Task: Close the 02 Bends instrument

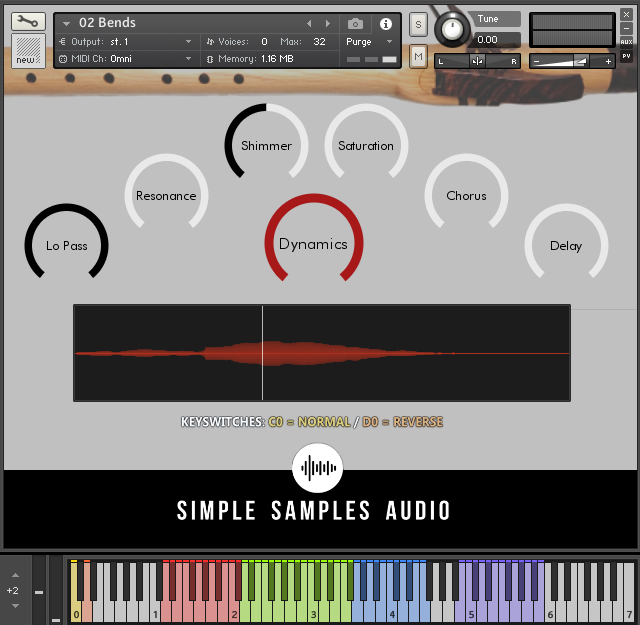Action: [626, 15]
